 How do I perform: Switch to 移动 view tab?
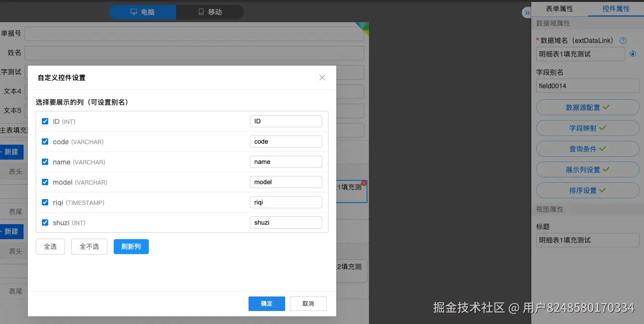[x=210, y=12]
